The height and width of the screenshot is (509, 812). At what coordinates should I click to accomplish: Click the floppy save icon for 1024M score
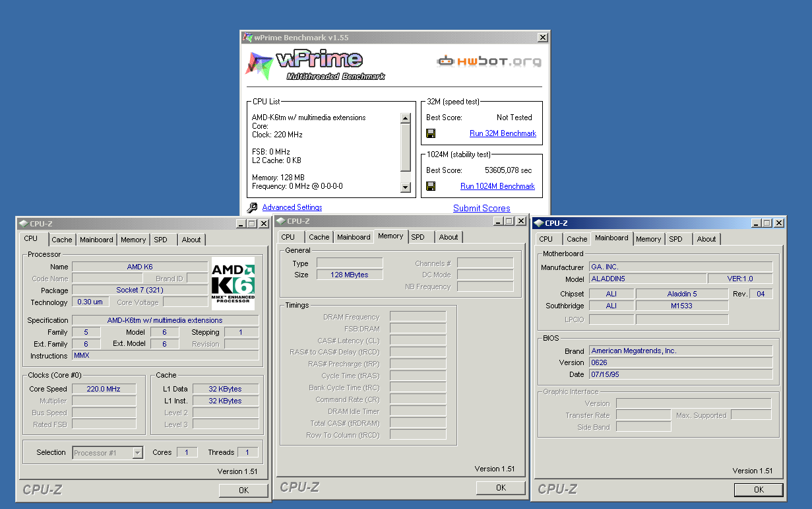tap(431, 186)
